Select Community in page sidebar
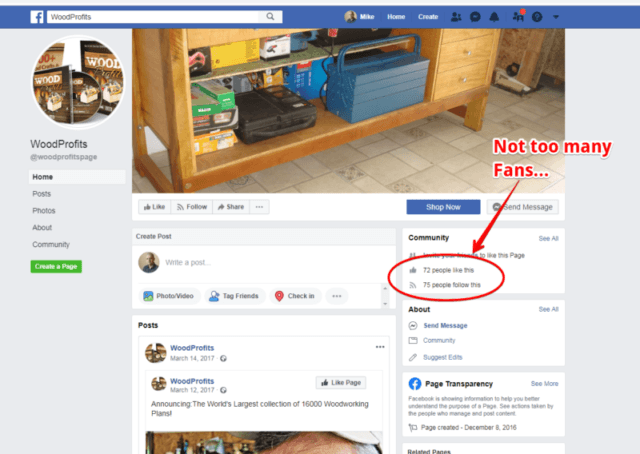 (x=51, y=244)
